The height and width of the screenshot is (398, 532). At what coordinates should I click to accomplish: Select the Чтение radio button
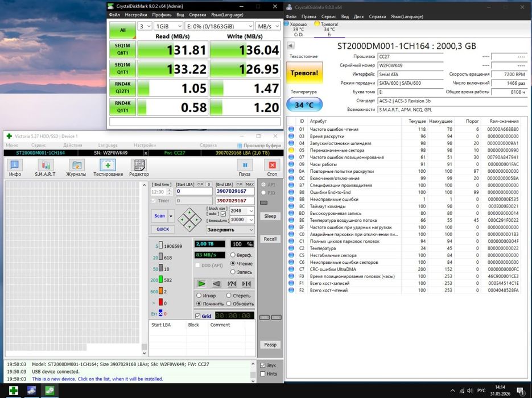(233, 263)
